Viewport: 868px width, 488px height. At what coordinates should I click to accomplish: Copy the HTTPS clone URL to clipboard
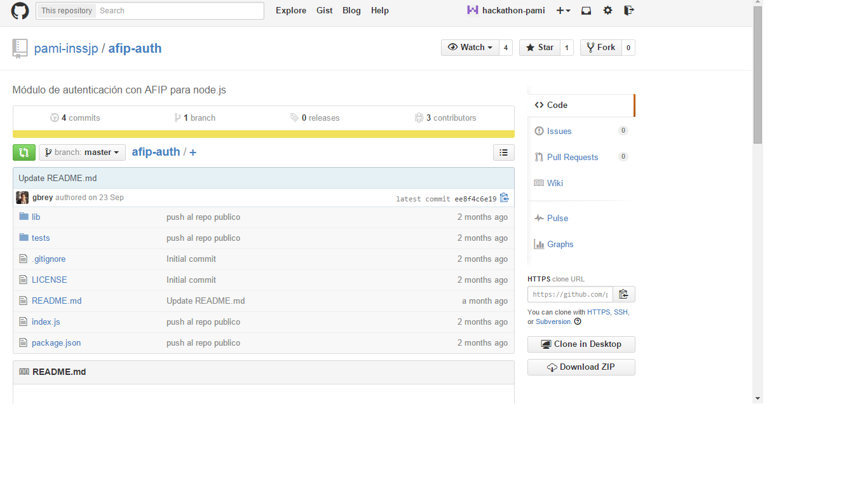click(x=624, y=294)
